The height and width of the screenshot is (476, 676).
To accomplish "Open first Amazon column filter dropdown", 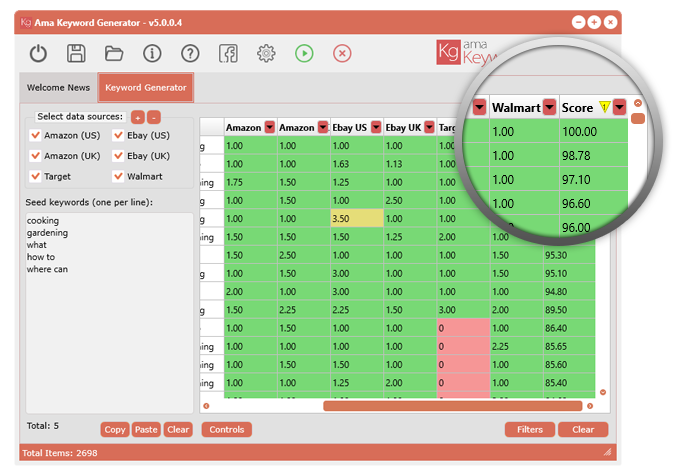I will pyautogui.click(x=270, y=127).
